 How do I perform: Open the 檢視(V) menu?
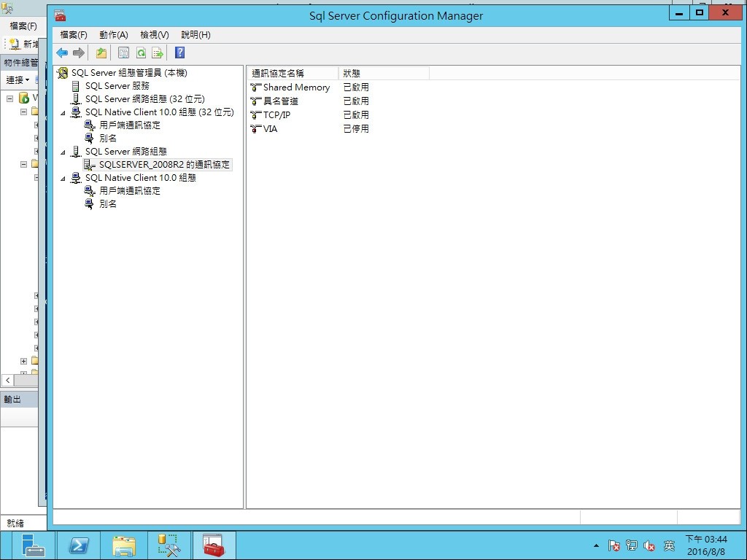(155, 35)
